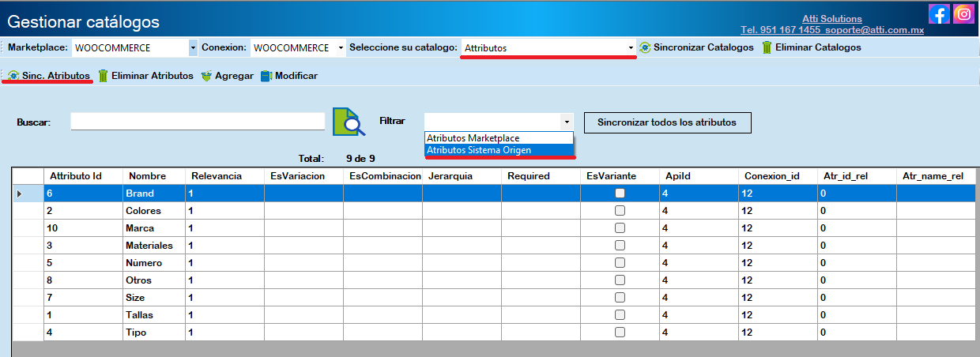Click the Sinc. Atributos sync icon
This screenshot has width=980, height=357.
(x=13, y=76)
